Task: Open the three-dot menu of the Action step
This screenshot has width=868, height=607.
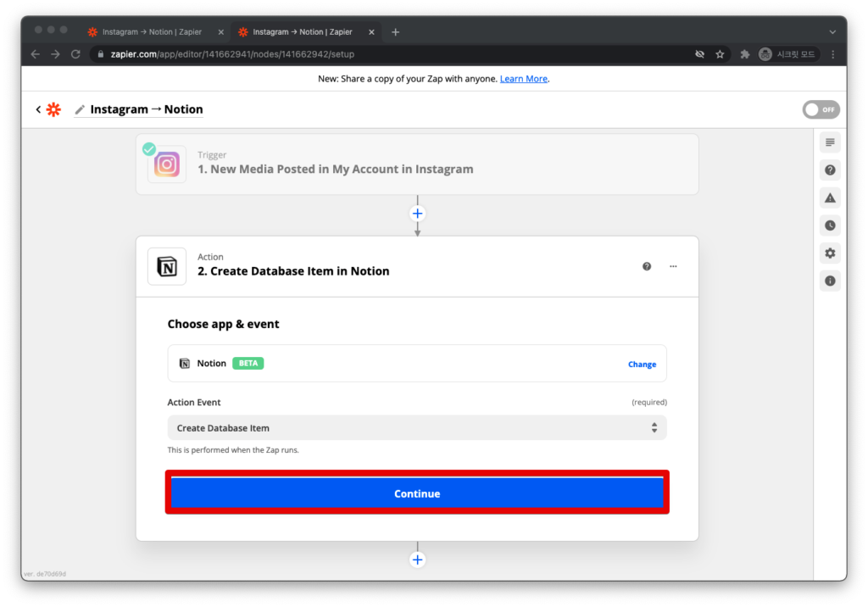Action: (x=673, y=266)
